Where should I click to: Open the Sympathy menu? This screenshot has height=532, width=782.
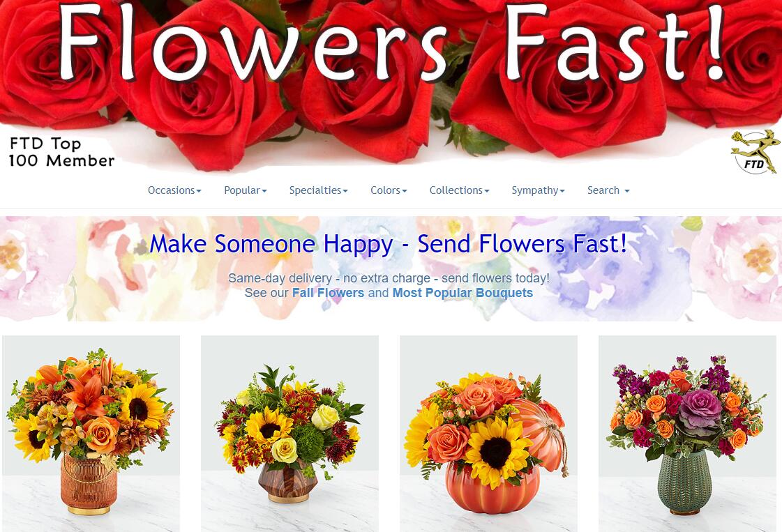(x=538, y=190)
